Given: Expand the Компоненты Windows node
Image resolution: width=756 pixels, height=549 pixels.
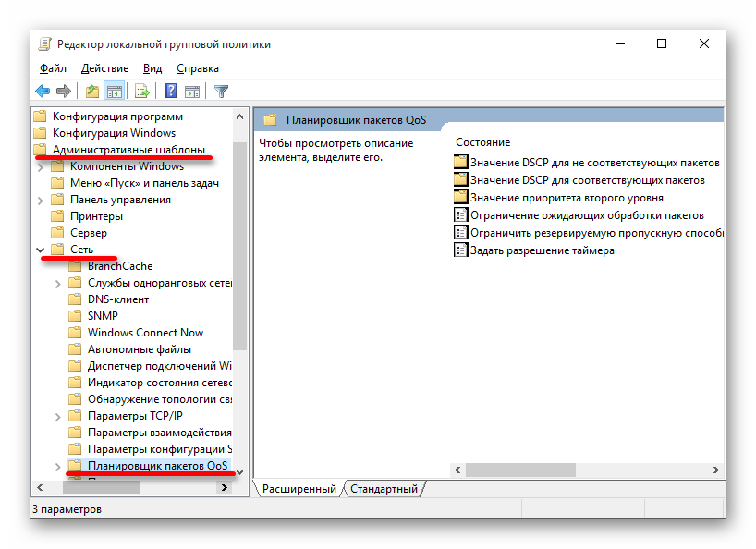Looking at the screenshot, I should pos(40,166).
